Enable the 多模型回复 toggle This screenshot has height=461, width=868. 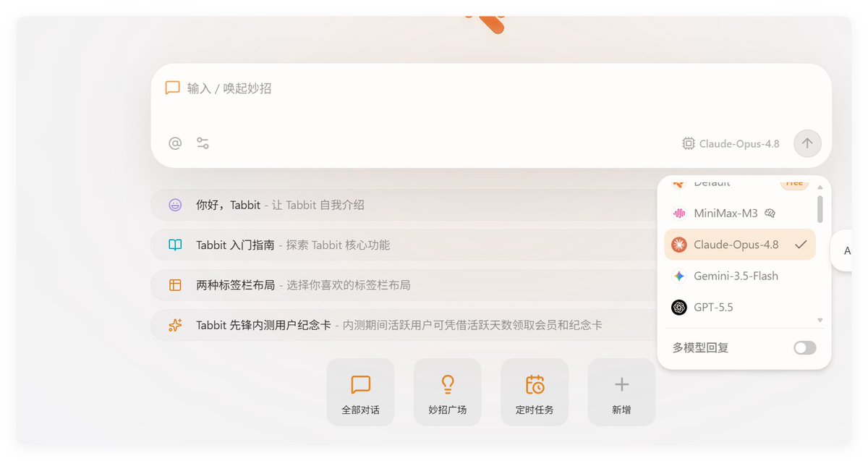805,348
